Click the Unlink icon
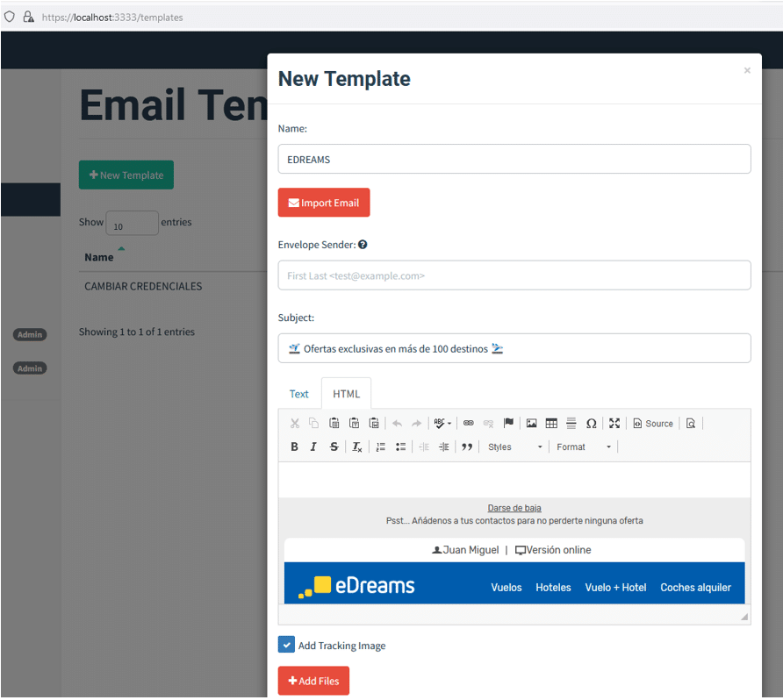Viewport: 783px width, 700px height. [488, 424]
